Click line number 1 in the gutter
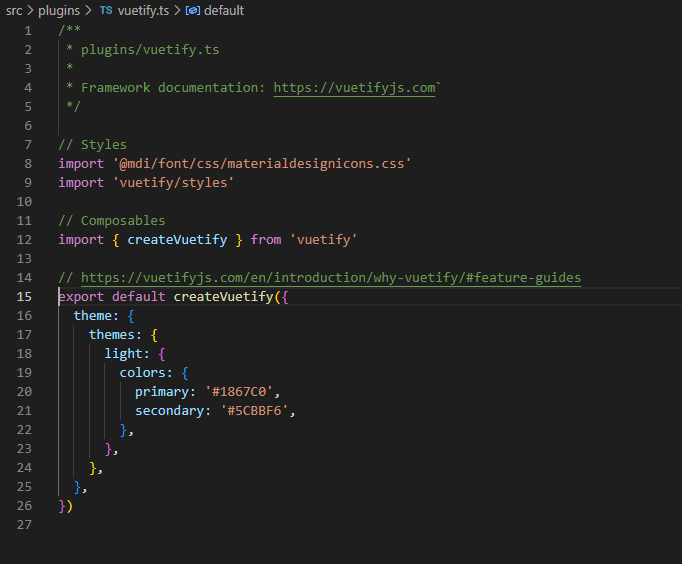 [28, 31]
